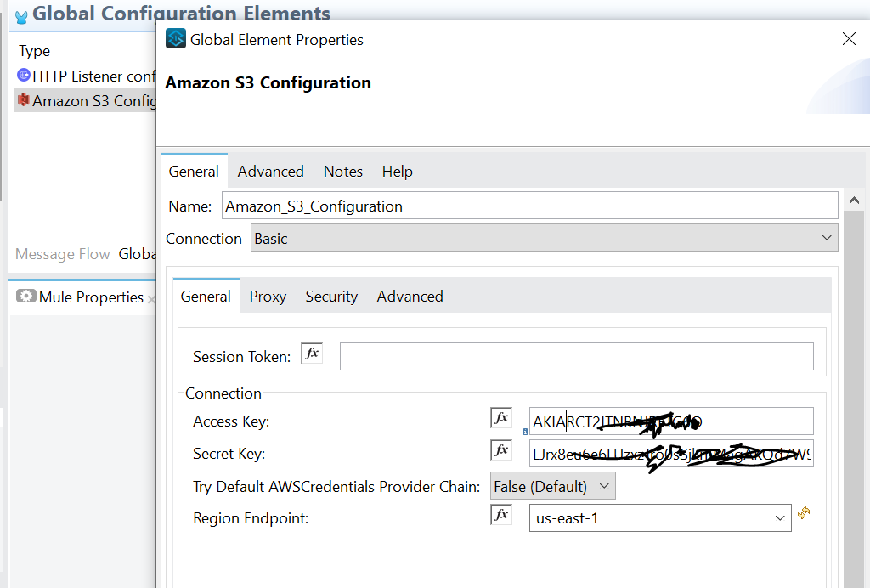Image resolution: width=870 pixels, height=588 pixels.
Task: Open the Connection dropdown showing Basic
Action: click(x=825, y=238)
